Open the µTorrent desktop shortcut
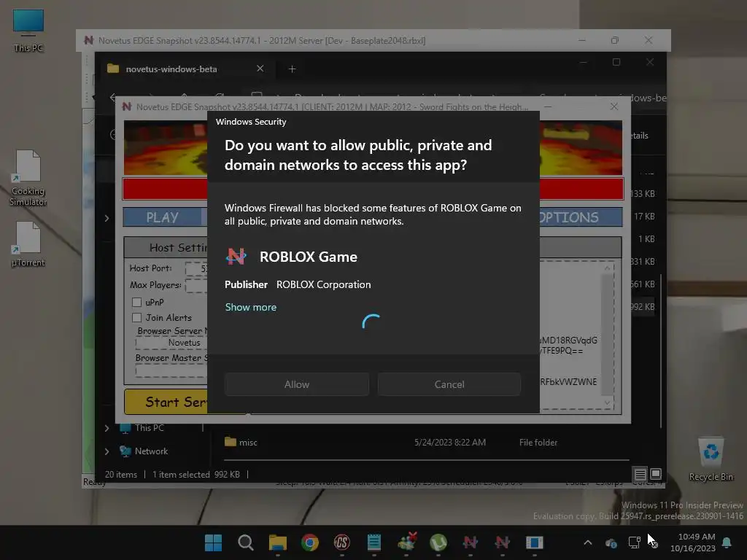The image size is (747, 560). pos(28,244)
